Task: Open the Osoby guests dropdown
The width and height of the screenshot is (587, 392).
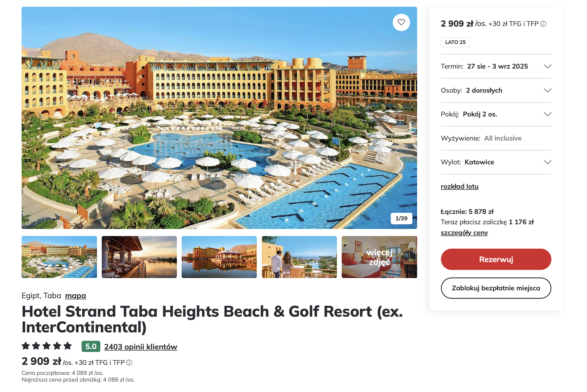Action: [547, 90]
